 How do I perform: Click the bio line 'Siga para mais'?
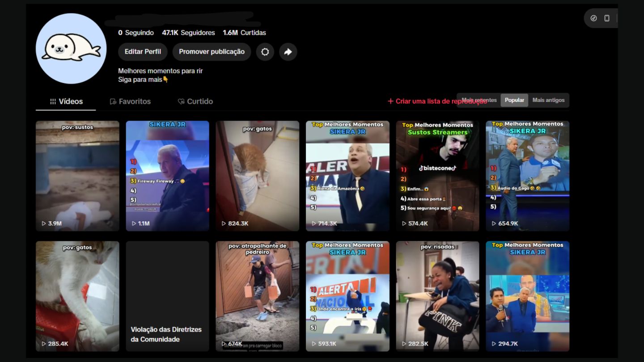(x=143, y=80)
